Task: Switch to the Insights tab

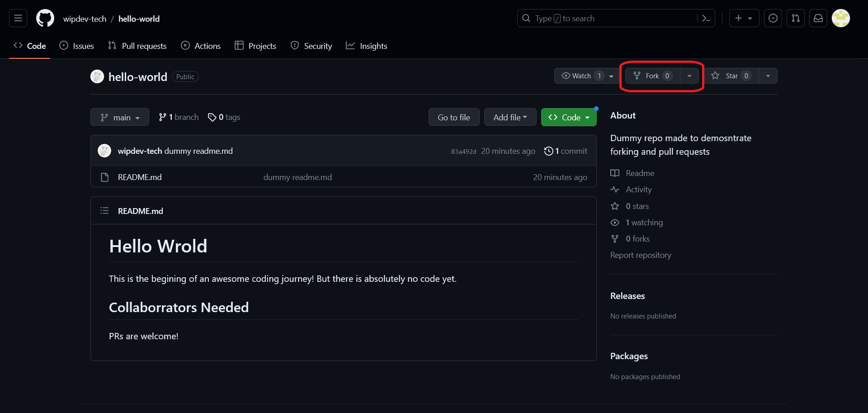Action: (367, 46)
